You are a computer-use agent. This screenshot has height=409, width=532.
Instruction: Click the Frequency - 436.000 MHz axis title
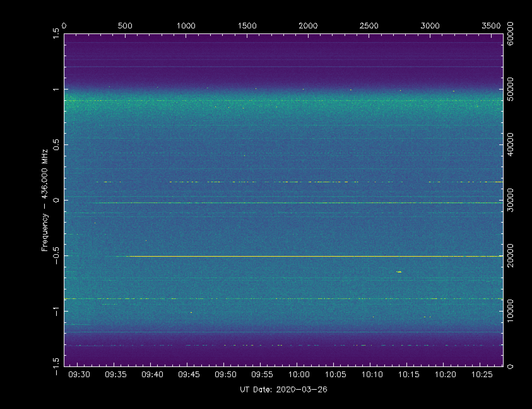coord(45,200)
